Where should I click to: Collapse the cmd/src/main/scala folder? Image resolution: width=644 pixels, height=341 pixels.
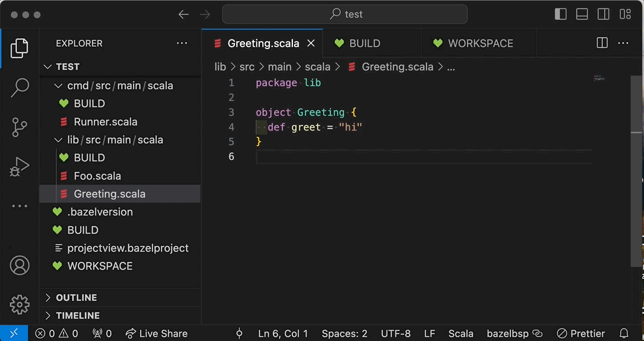point(120,86)
